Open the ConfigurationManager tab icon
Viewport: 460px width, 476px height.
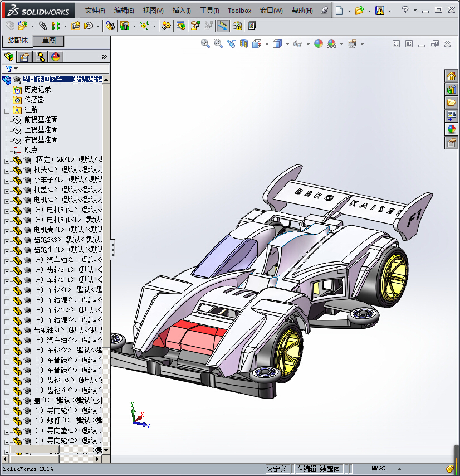click(40, 57)
